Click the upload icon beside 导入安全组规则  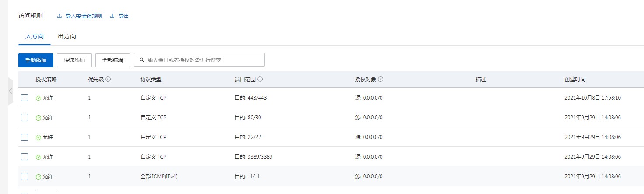pyautogui.click(x=59, y=16)
